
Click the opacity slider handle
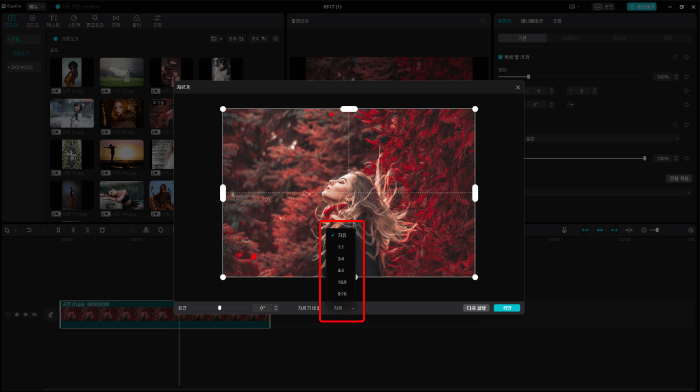[x=644, y=158]
